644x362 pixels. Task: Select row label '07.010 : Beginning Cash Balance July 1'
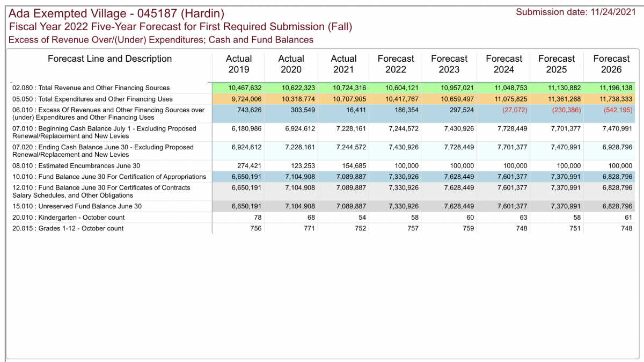104,132
